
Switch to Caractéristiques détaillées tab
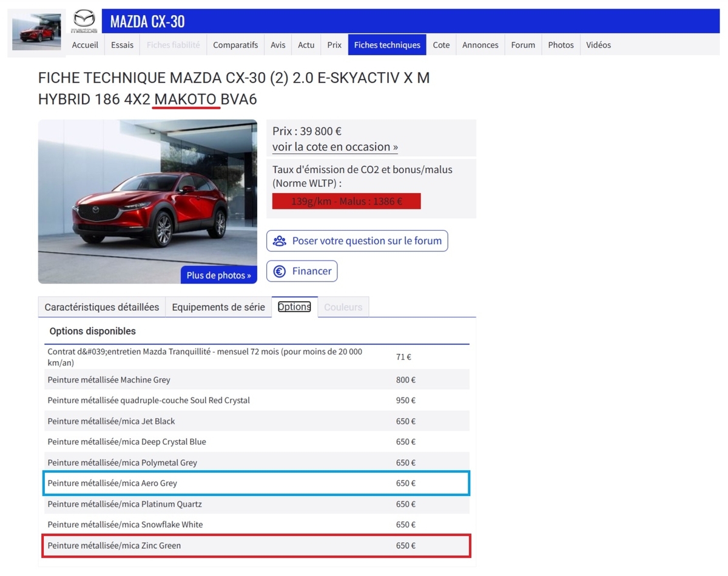[102, 307]
